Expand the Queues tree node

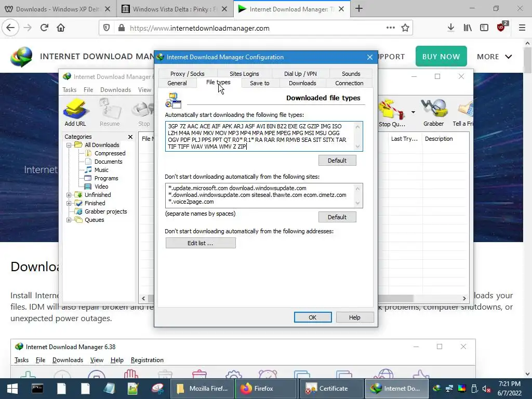pyautogui.click(x=69, y=220)
